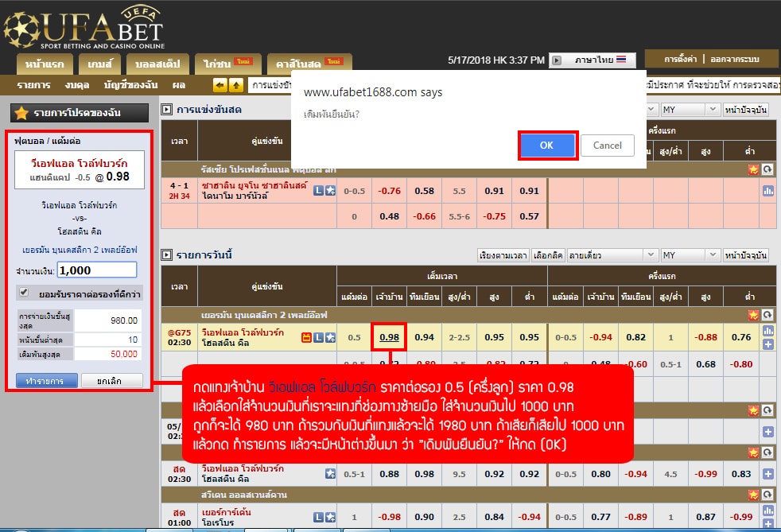781x532 pixels.
Task: Click odds 0.83 in สด 02:30 row
Action: click(741, 474)
